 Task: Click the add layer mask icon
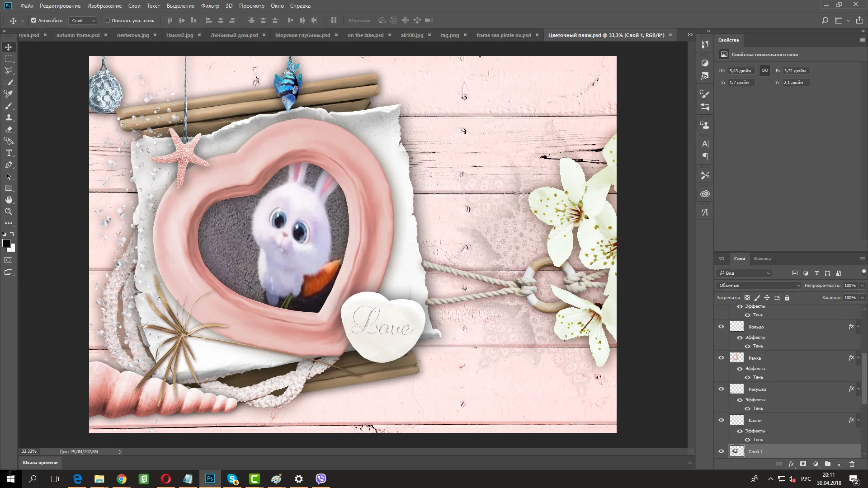pyautogui.click(x=803, y=464)
